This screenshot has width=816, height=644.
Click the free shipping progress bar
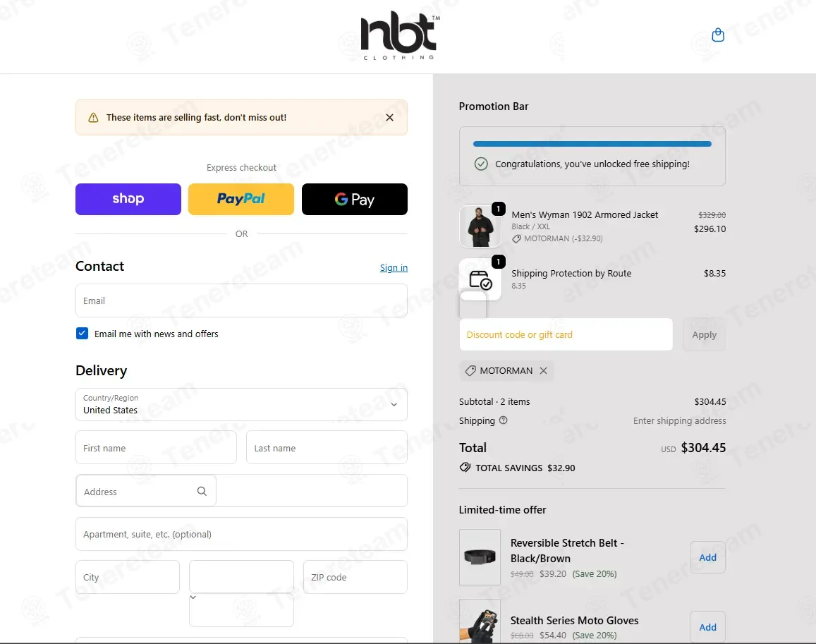592,144
